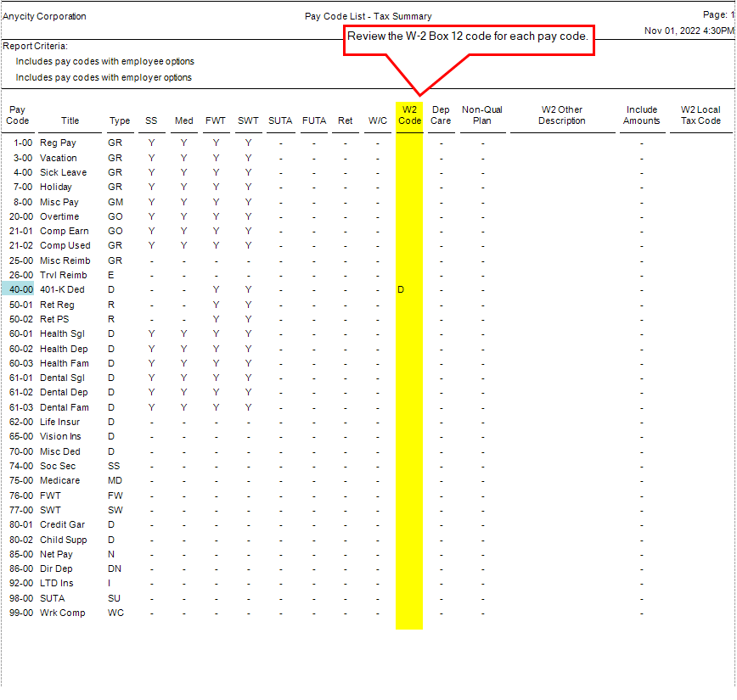Click the 'Net Pay' title
This screenshot has width=737, height=700.
click(56, 554)
